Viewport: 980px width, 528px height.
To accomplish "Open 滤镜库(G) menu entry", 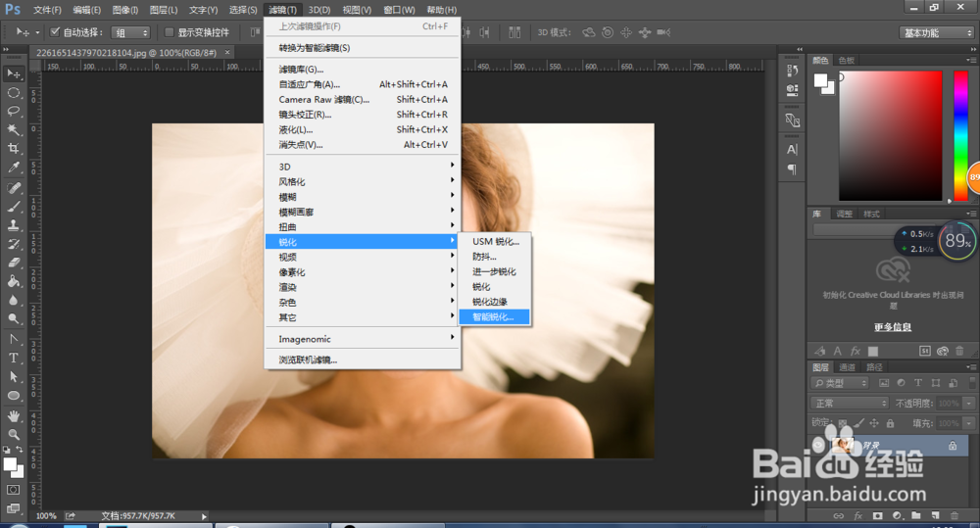I will tap(363, 70).
